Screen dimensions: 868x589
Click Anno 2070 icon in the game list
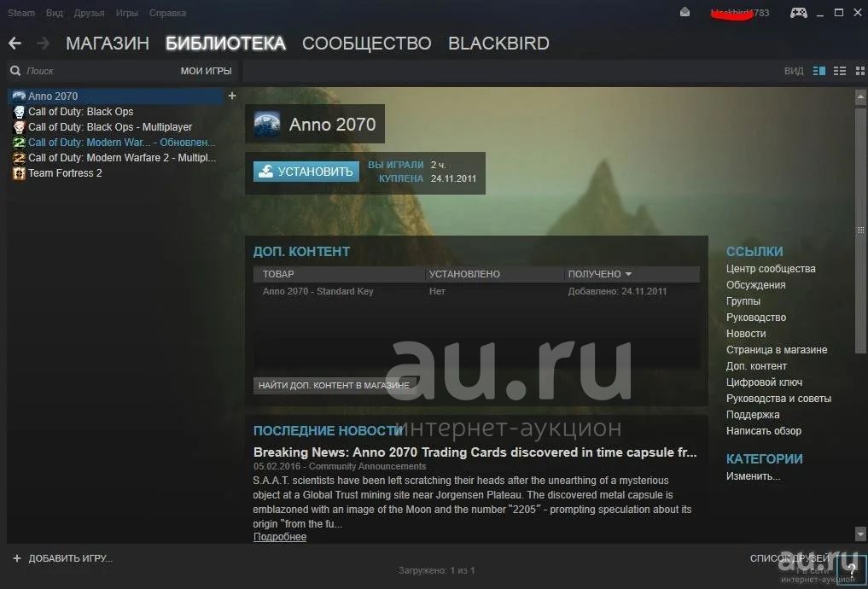click(x=19, y=96)
